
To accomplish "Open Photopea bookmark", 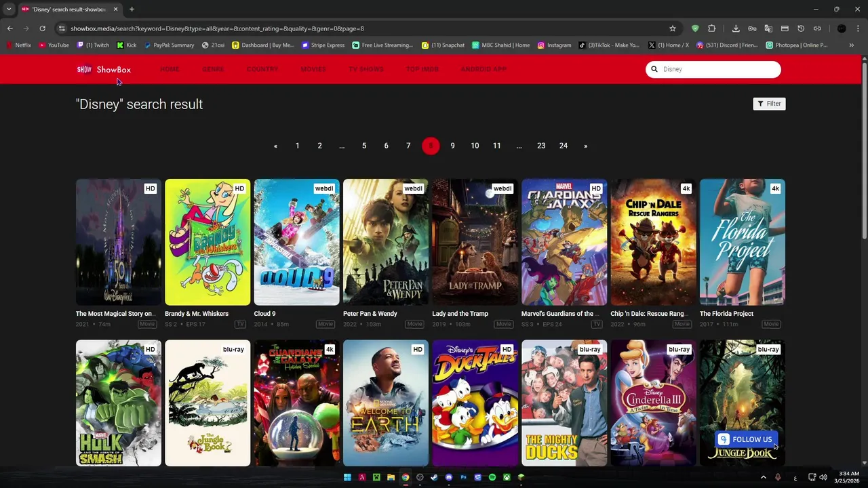I will [797, 45].
